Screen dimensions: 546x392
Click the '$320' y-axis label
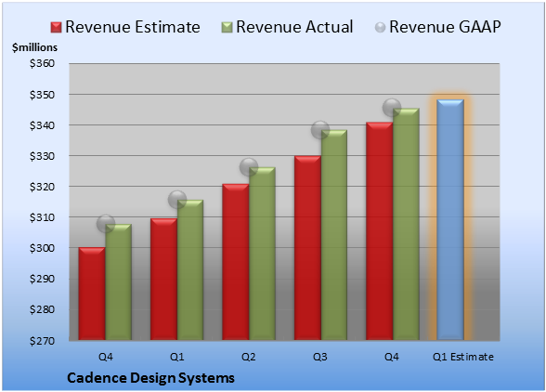[42, 187]
